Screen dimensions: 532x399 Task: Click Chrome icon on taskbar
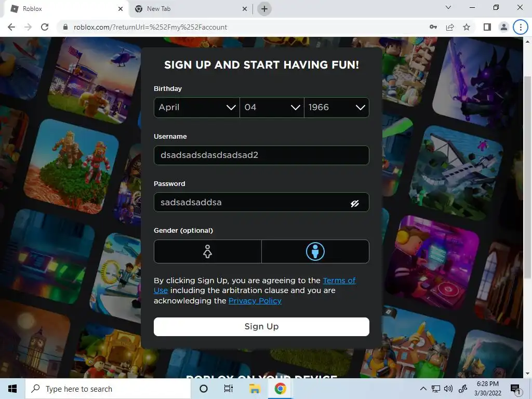(x=280, y=389)
